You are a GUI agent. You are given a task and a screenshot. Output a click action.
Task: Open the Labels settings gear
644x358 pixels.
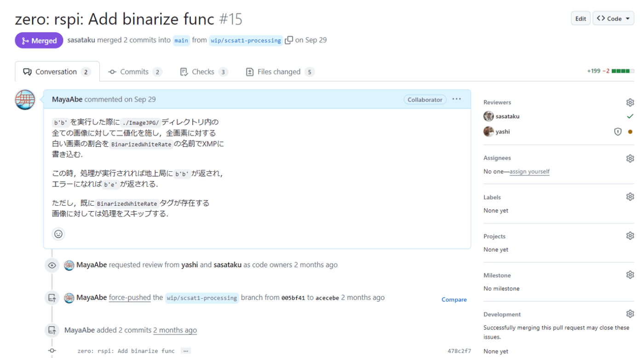click(630, 197)
